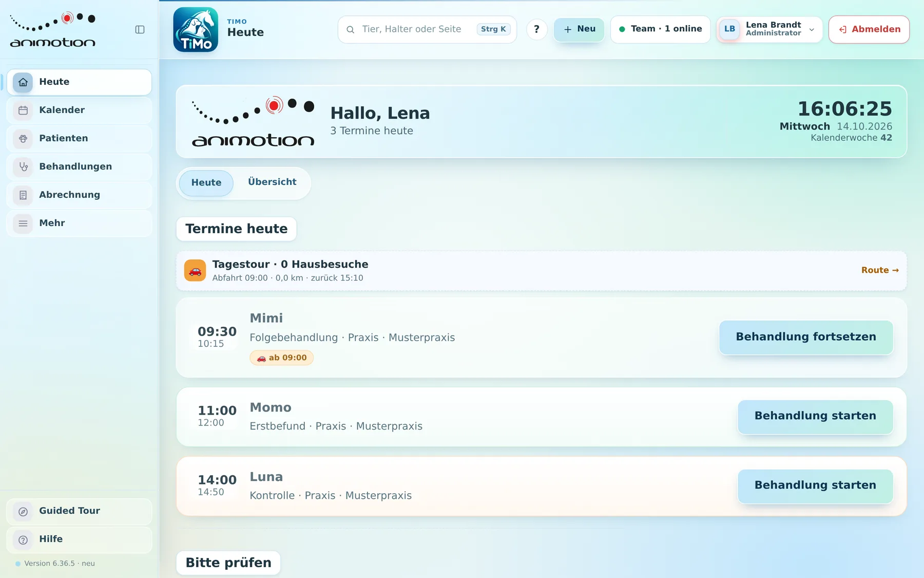Viewport: 924px width, 578px height.
Task: Collapse the sidebar with the panel toggle icon
Action: point(140,30)
